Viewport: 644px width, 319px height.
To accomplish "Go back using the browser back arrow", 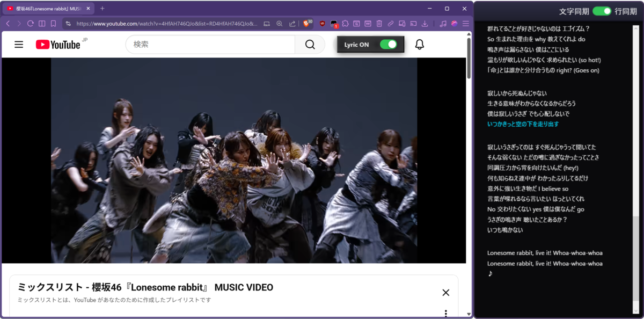I will click(x=8, y=24).
